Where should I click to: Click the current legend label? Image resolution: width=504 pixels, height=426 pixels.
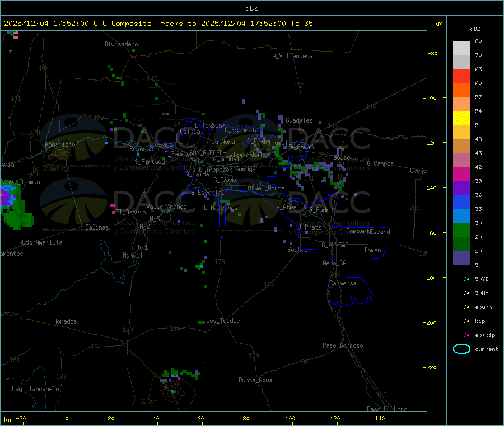pos(487,349)
